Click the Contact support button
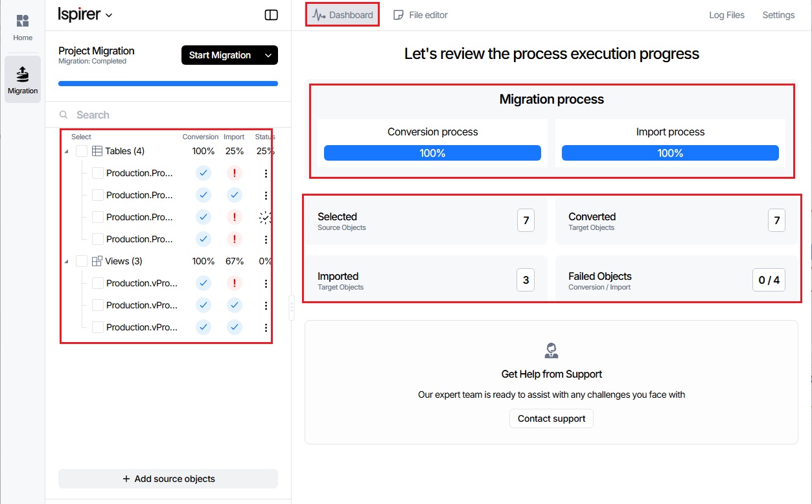Image resolution: width=812 pixels, height=504 pixels. tap(551, 418)
